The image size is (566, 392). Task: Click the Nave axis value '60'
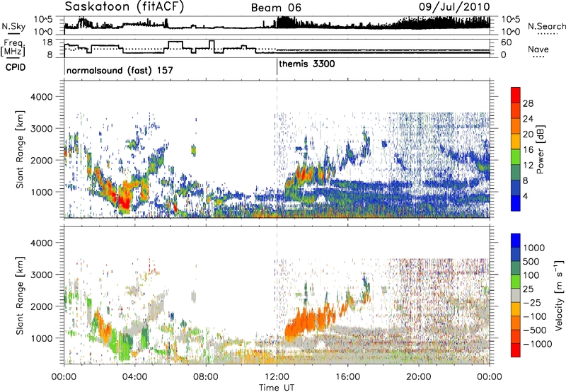[506, 42]
